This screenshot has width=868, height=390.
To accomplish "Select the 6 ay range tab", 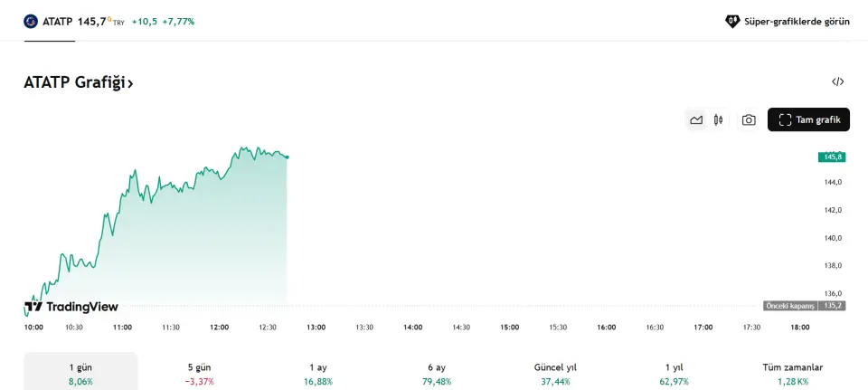I will [437, 374].
